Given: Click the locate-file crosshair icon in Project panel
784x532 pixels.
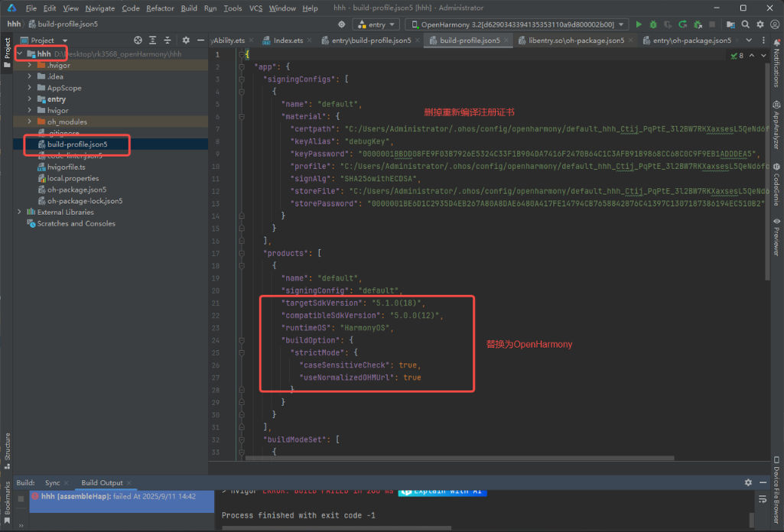Looking at the screenshot, I should [x=138, y=41].
